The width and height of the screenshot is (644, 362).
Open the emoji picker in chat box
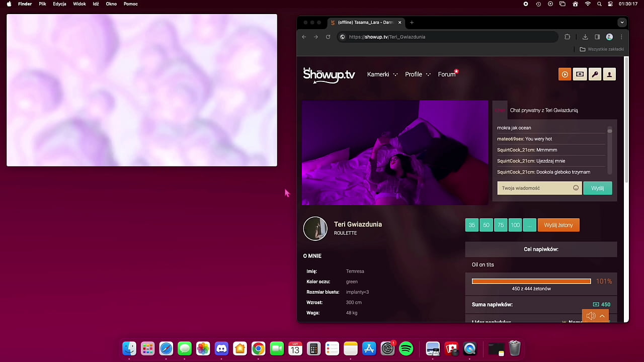point(576,188)
